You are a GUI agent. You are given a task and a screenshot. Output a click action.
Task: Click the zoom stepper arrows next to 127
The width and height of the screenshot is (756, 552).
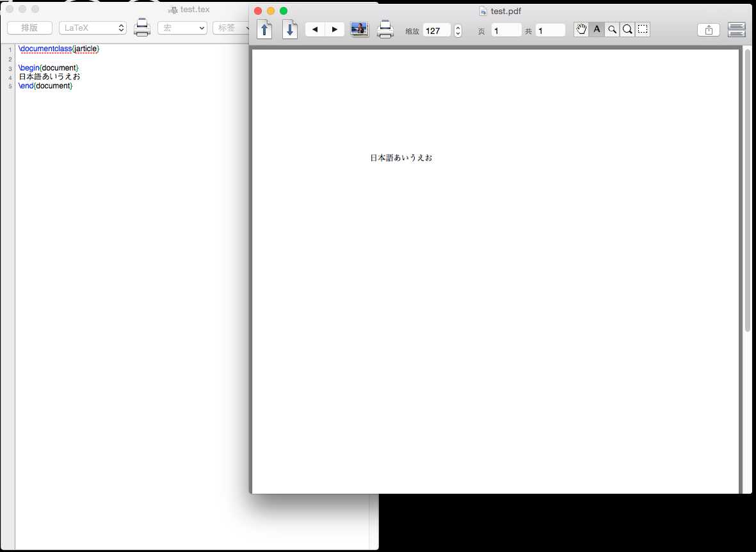pyautogui.click(x=458, y=30)
